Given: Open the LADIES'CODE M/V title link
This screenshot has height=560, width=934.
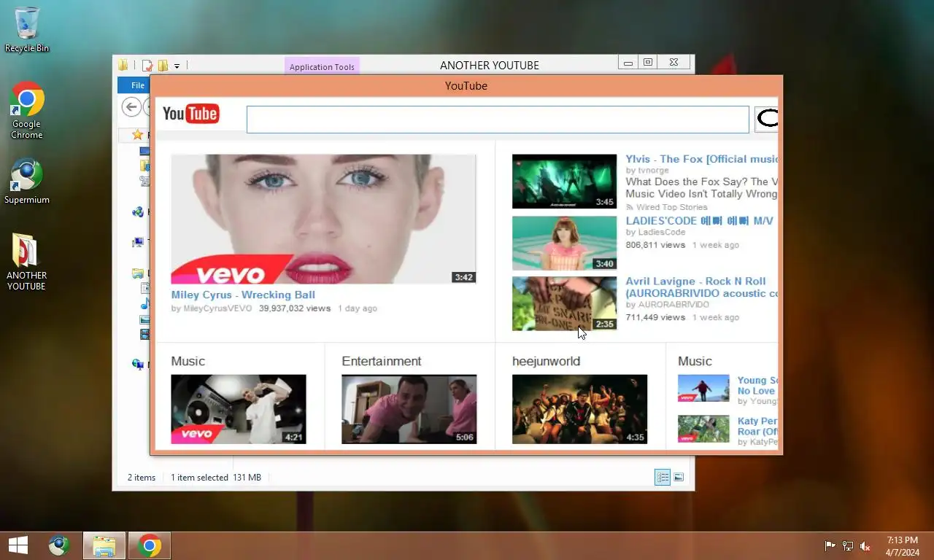Looking at the screenshot, I should coord(699,221).
